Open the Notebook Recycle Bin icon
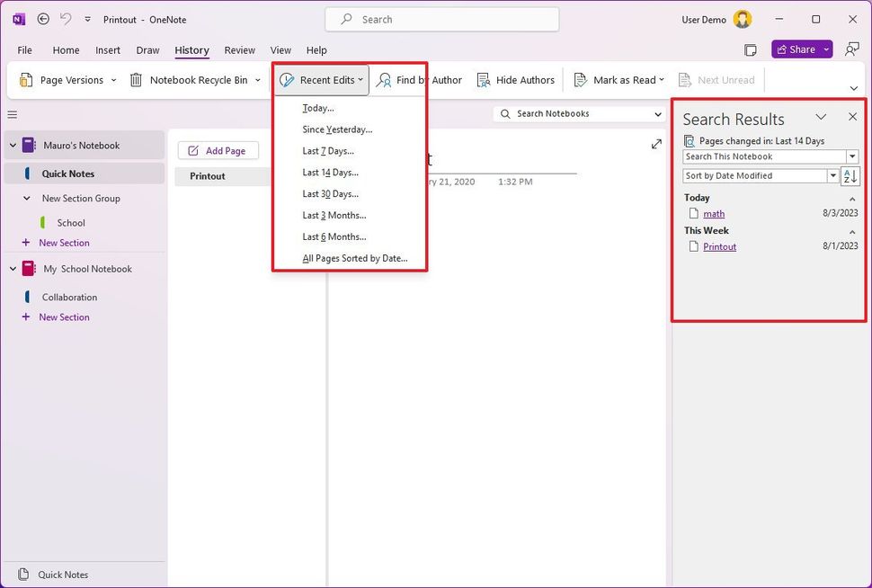 coord(135,79)
